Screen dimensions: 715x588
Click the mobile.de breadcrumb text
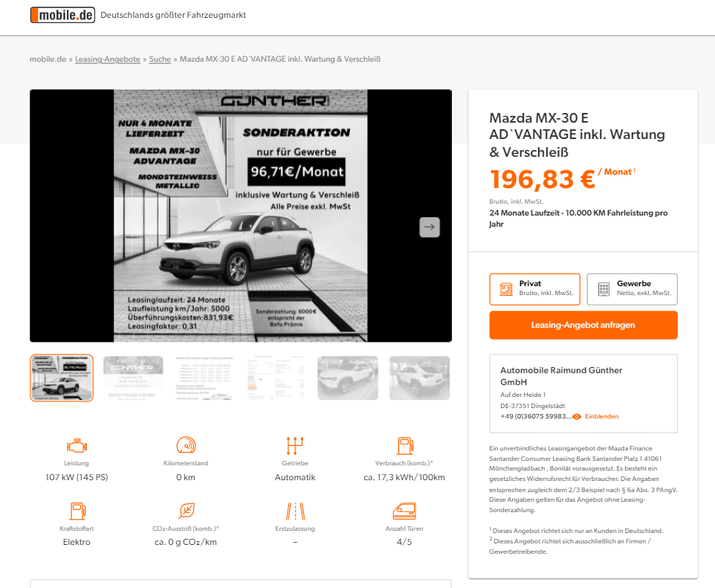pos(48,59)
